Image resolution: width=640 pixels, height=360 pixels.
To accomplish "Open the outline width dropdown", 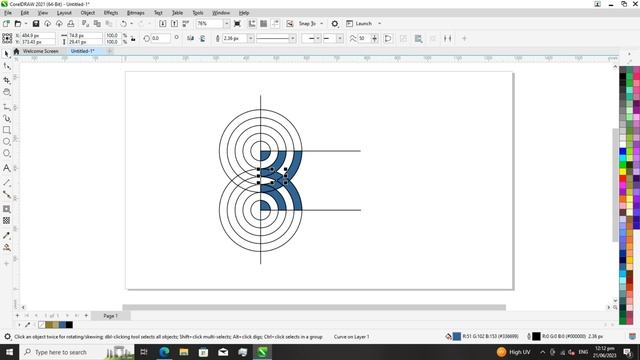I will (251, 38).
